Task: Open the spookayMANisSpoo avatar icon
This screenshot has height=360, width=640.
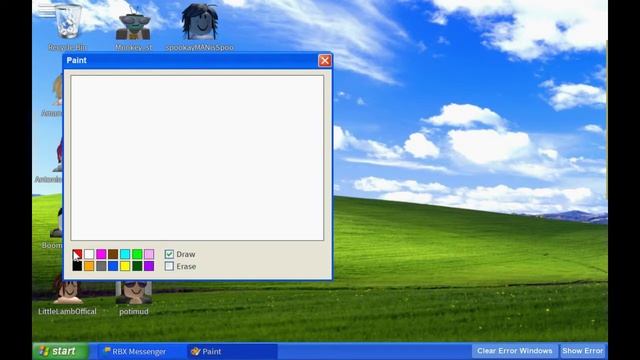Action: (x=200, y=27)
